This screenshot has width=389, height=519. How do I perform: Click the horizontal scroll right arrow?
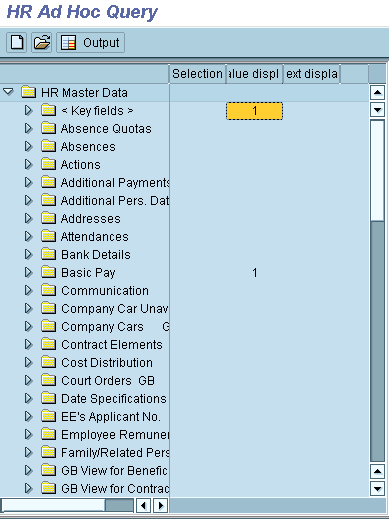(161, 506)
